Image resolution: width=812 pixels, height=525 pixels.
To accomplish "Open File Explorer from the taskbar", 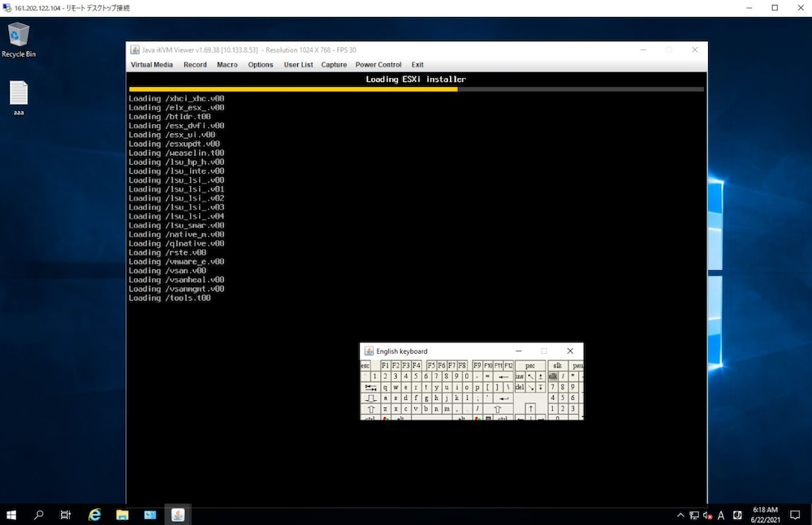I will (x=123, y=514).
